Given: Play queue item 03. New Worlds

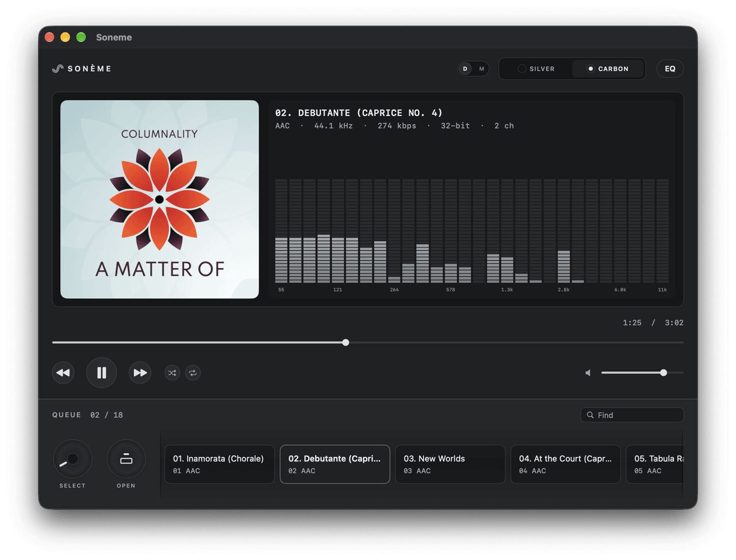Looking at the screenshot, I should pos(450,464).
